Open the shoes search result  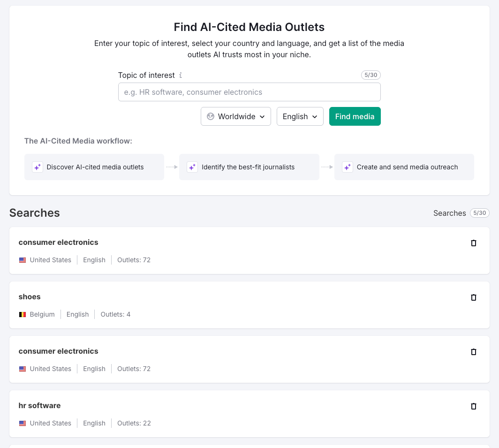pyautogui.click(x=30, y=297)
